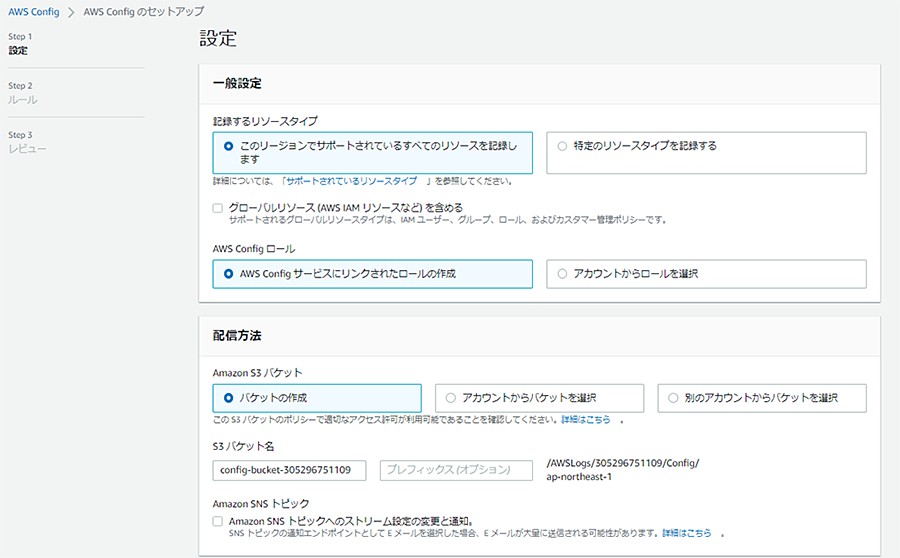Select アカウントからバケットを選択 radio option

tap(451, 398)
